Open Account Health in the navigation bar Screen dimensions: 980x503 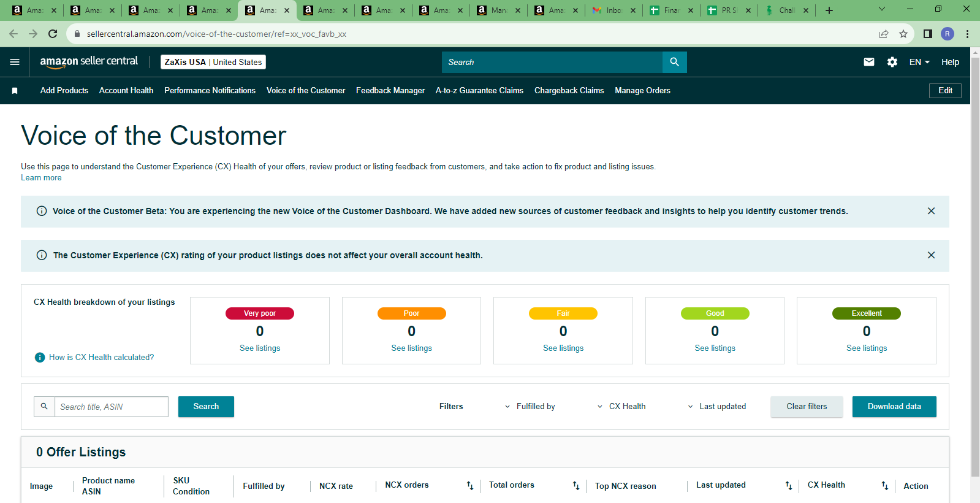click(x=126, y=91)
